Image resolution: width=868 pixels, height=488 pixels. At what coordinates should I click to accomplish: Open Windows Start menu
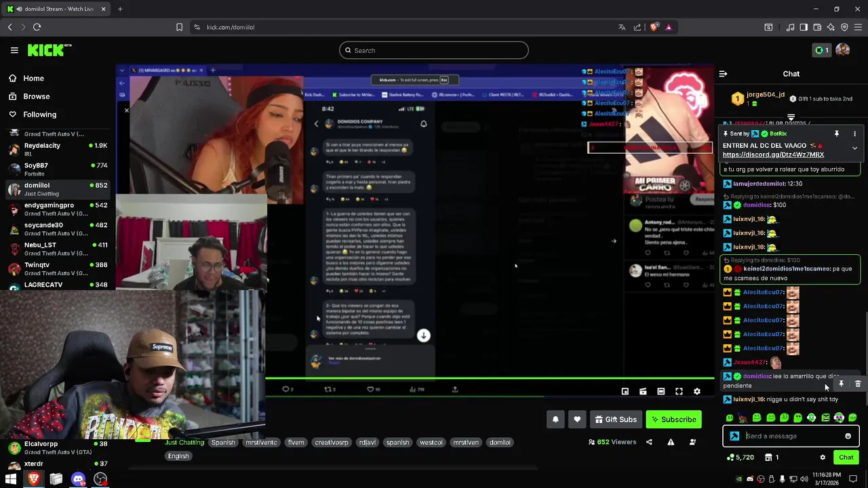click(x=11, y=479)
